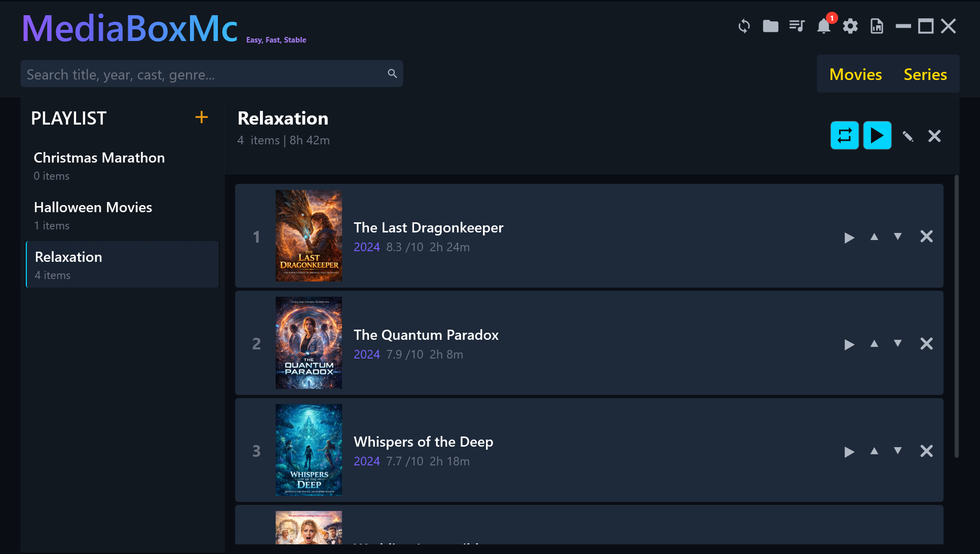Screen dimensions: 980x554
Task: Play the entire Relaxation playlist
Action: [x=877, y=136]
